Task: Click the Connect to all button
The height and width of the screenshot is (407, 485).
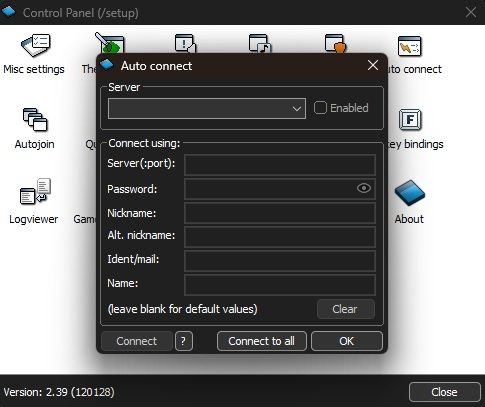Action: (x=262, y=341)
